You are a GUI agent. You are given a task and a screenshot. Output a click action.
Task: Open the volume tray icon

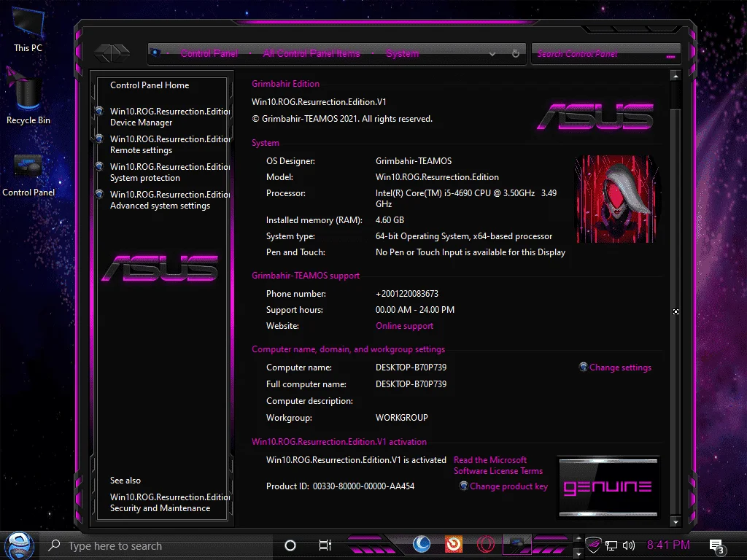(629, 545)
